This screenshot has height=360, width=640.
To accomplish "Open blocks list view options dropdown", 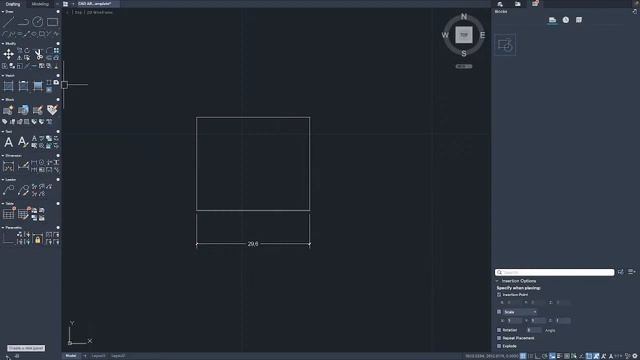I will click(x=632, y=272).
